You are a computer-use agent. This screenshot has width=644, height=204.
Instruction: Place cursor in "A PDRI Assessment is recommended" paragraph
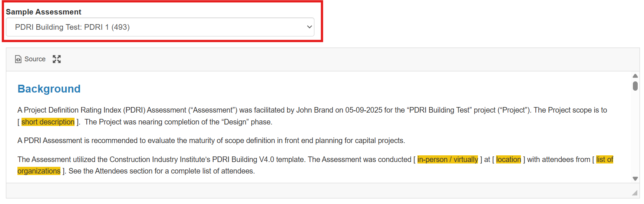pyautogui.click(x=211, y=140)
